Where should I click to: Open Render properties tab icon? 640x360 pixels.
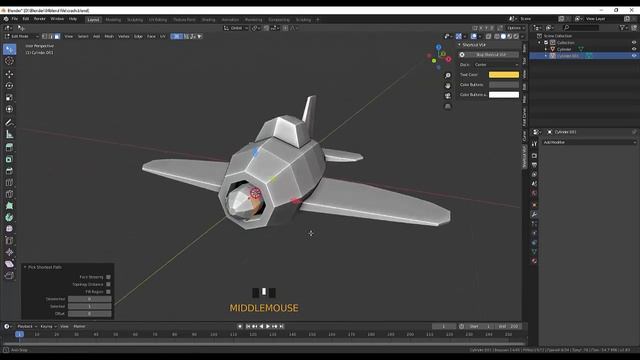534,156
